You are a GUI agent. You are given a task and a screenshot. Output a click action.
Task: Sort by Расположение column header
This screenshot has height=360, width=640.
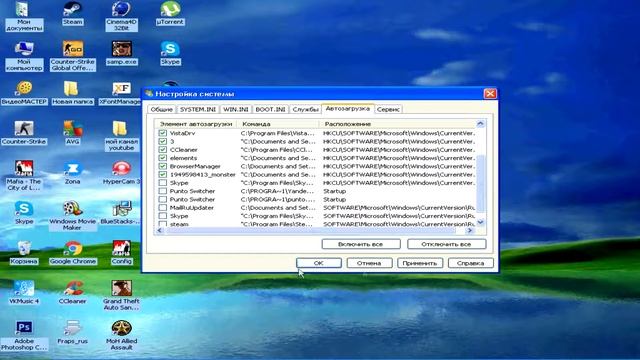398,124
